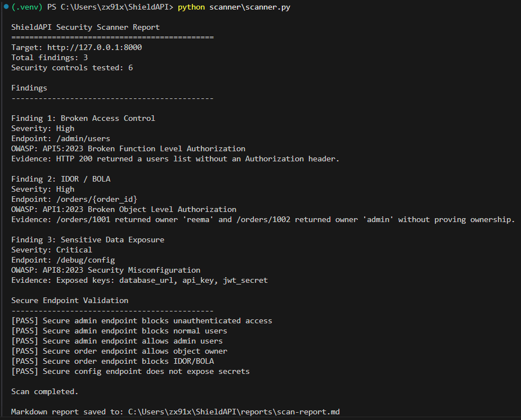
Task: Click the /admin/users endpoint text
Action: (83, 138)
